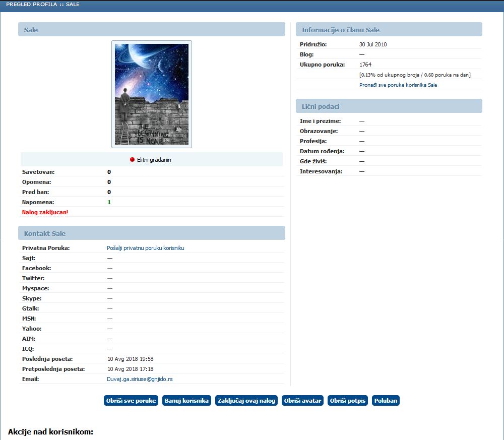Click the Pred ban value 0
This screenshot has width=504, height=440.
109,192
